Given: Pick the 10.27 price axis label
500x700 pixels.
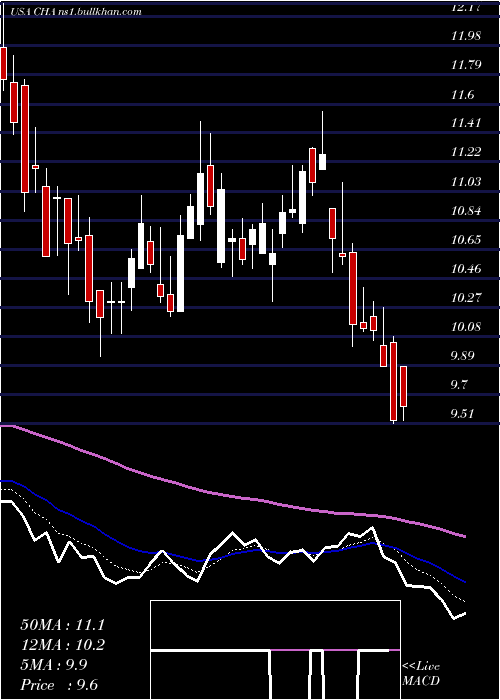Looking at the screenshot, I should (466, 298).
